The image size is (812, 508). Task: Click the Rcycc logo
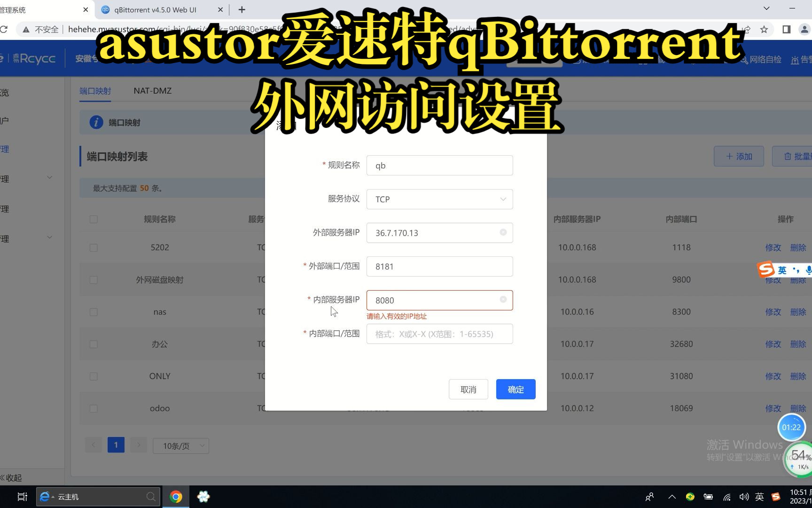tap(34, 59)
